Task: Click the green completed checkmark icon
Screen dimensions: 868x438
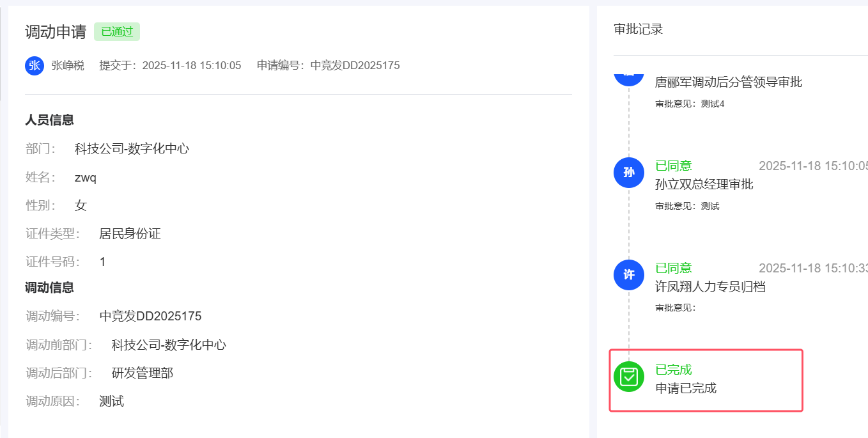Action: [628, 377]
